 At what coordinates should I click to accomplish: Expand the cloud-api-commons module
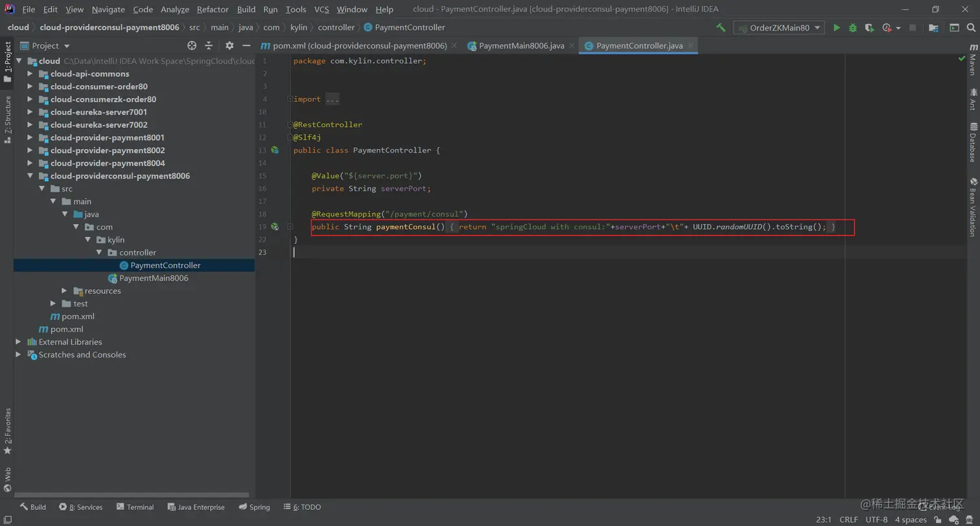point(30,74)
